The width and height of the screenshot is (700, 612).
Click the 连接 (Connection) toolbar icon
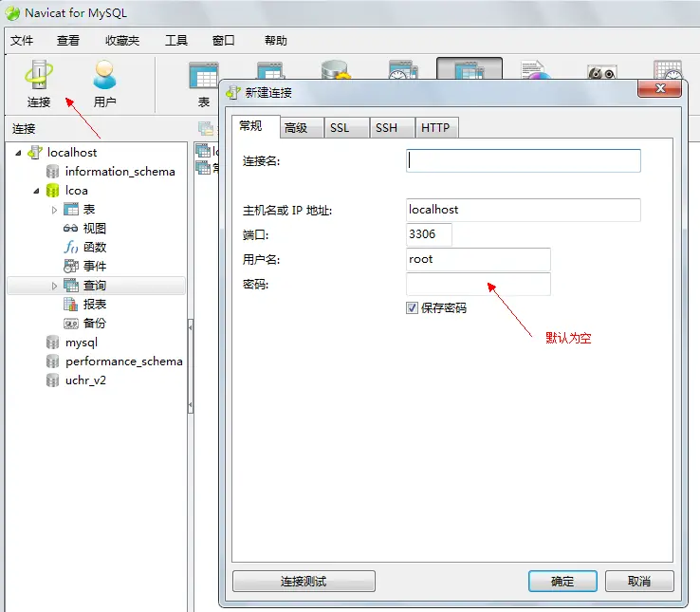click(x=39, y=84)
